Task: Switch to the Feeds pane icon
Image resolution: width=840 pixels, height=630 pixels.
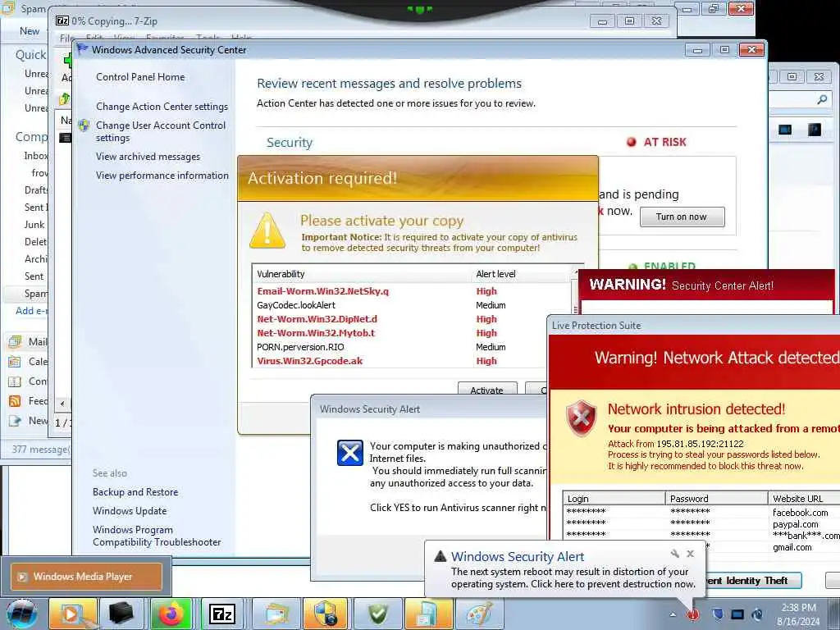Action: [x=15, y=401]
